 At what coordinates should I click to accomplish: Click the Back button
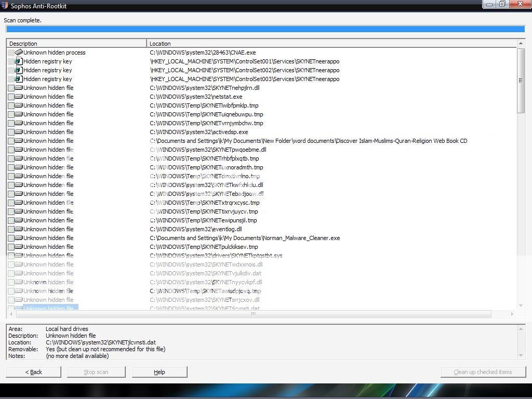click(34, 372)
